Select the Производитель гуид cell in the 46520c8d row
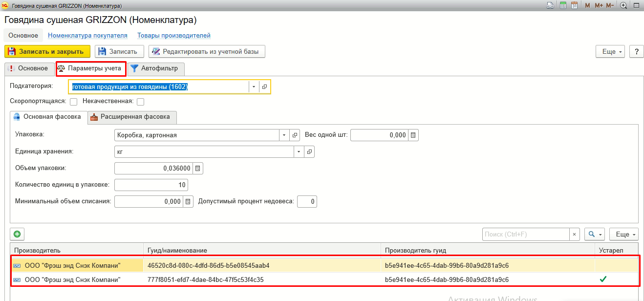This screenshot has width=644, height=301. (x=488, y=266)
